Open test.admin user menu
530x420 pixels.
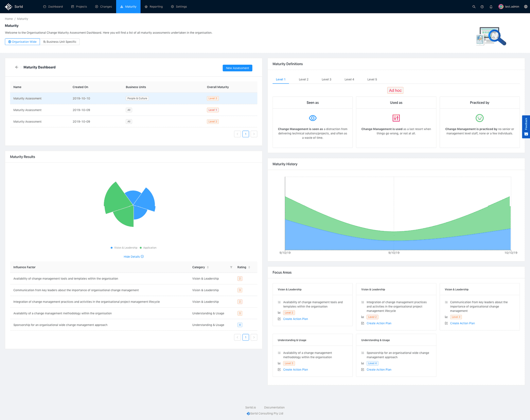pyautogui.click(x=509, y=7)
